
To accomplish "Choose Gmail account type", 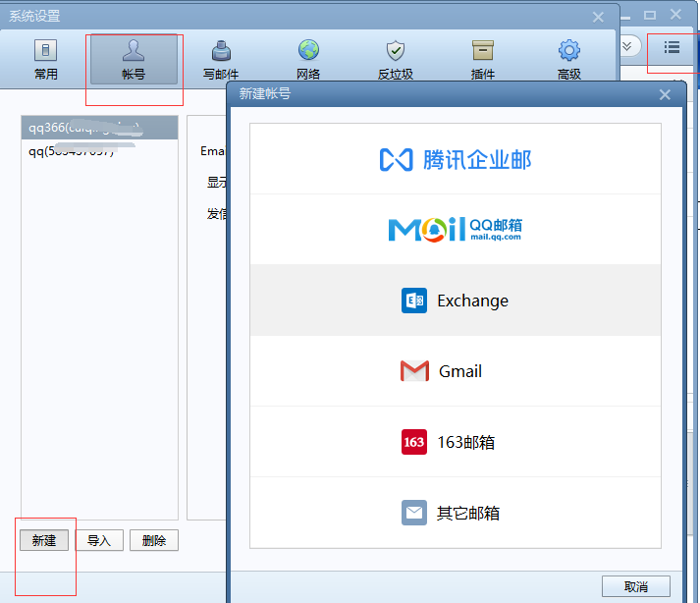I will pos(456,371).
